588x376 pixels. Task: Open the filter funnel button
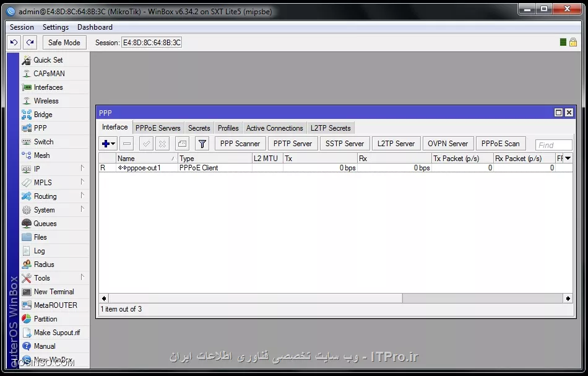(x=202, y=143)
